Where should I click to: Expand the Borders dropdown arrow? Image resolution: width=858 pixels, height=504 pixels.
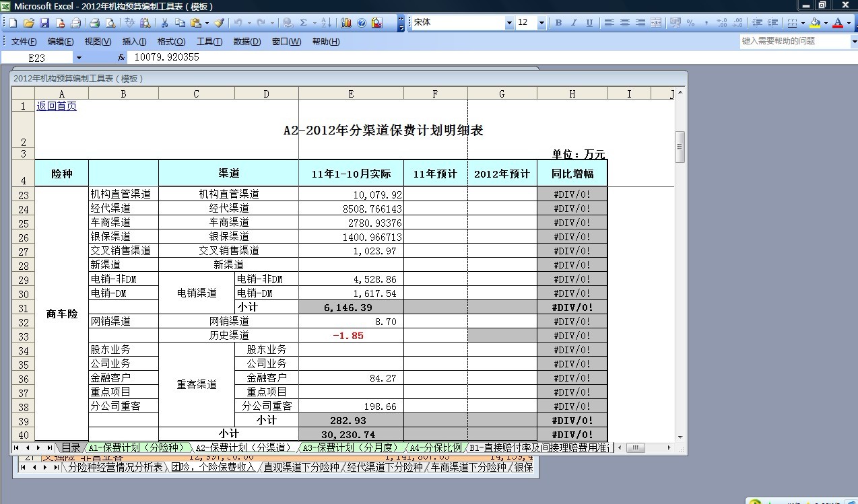802,22
